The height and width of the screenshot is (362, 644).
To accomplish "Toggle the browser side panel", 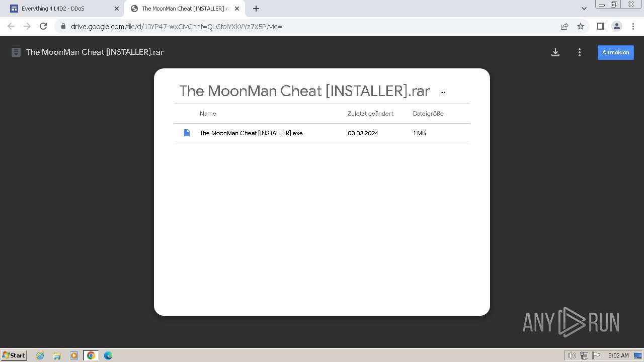I will click(600, 26).
